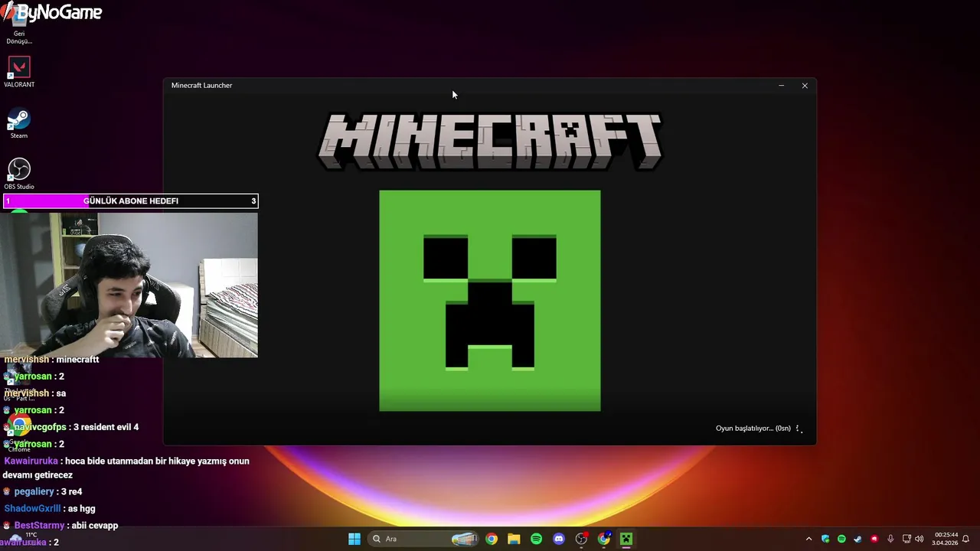Screen dimensions: 980x551
Task: Click the taskbar Ara search box
Action: coord(423,539)
